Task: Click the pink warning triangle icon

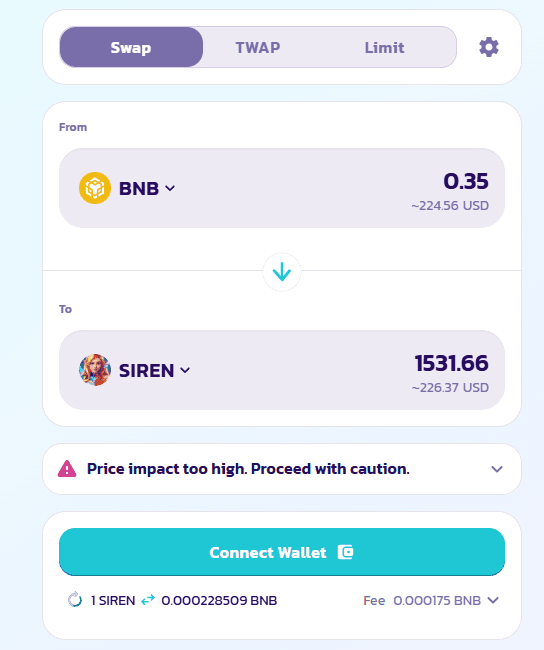Action: (67, 469)
